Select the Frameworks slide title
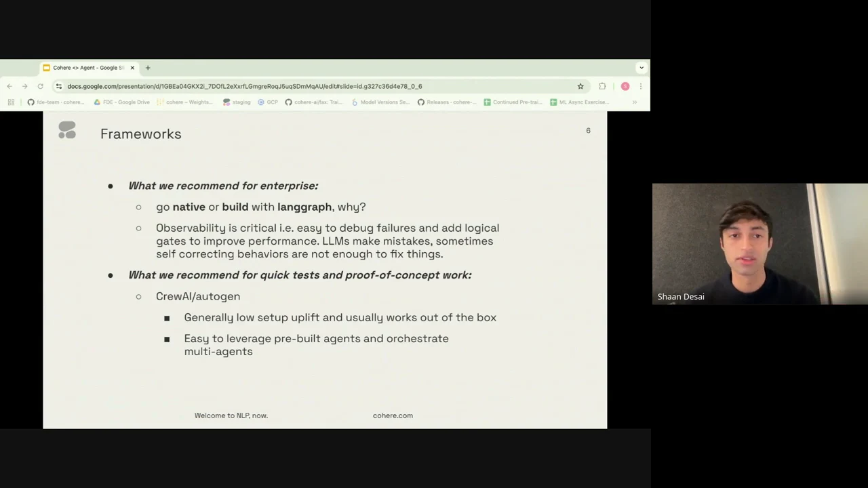 [x=141, y=134]
